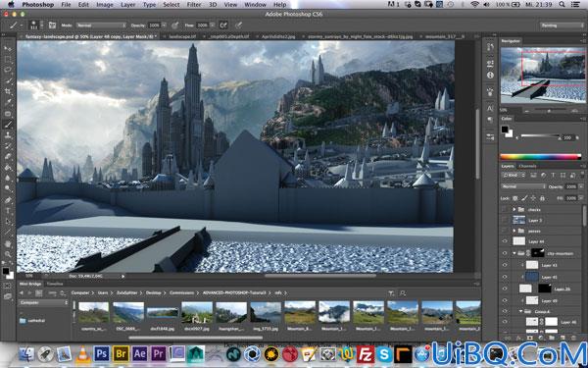Filter layers by type layers
The image size is (588, 368).
pos(553,176)
